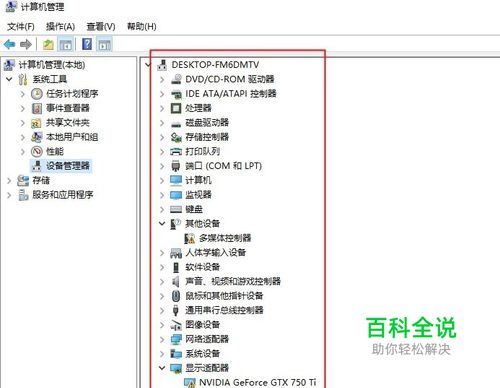Screen dimensions: 500x388
Task: Collapse the DESKTOP-FM6DMTV root node
Action: [x=148, y=64]
